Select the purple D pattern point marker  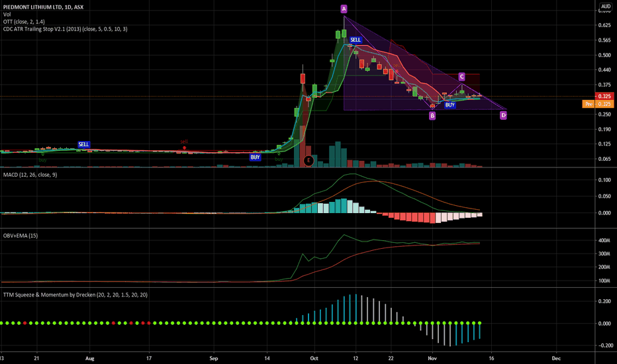click(503, 115)
